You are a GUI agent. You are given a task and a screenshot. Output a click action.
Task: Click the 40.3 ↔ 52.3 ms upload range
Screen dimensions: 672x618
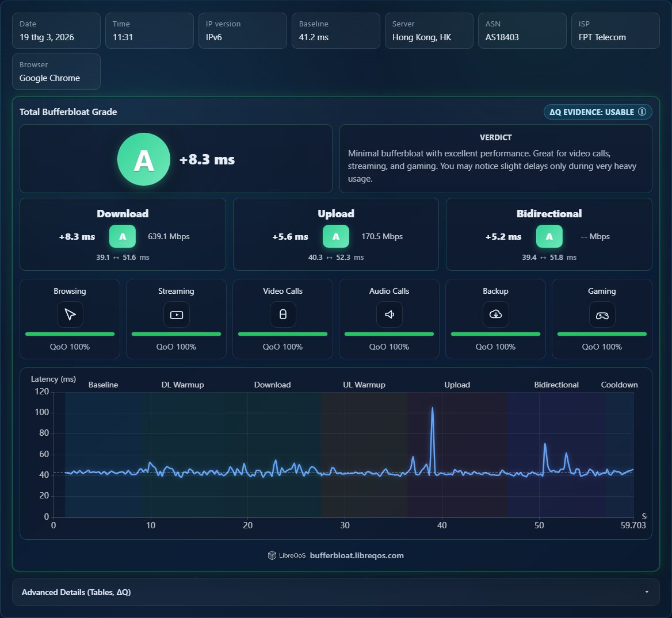[x=336, y=258]
